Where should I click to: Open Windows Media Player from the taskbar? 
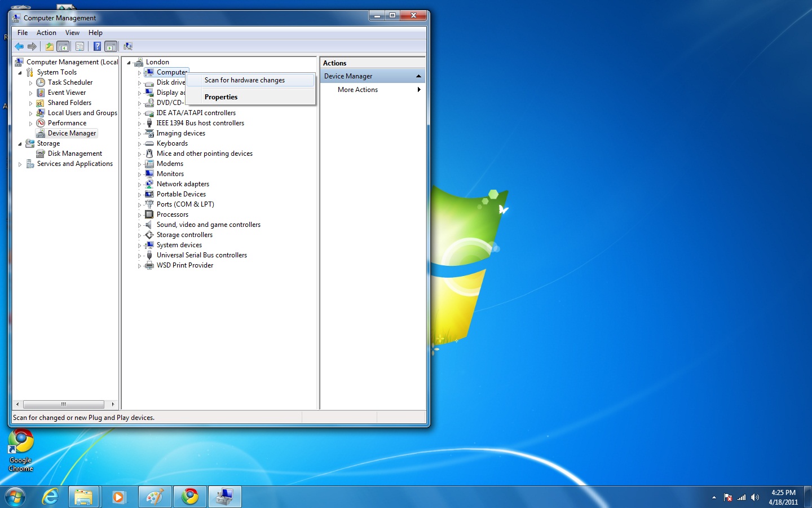tap(118, 497)
